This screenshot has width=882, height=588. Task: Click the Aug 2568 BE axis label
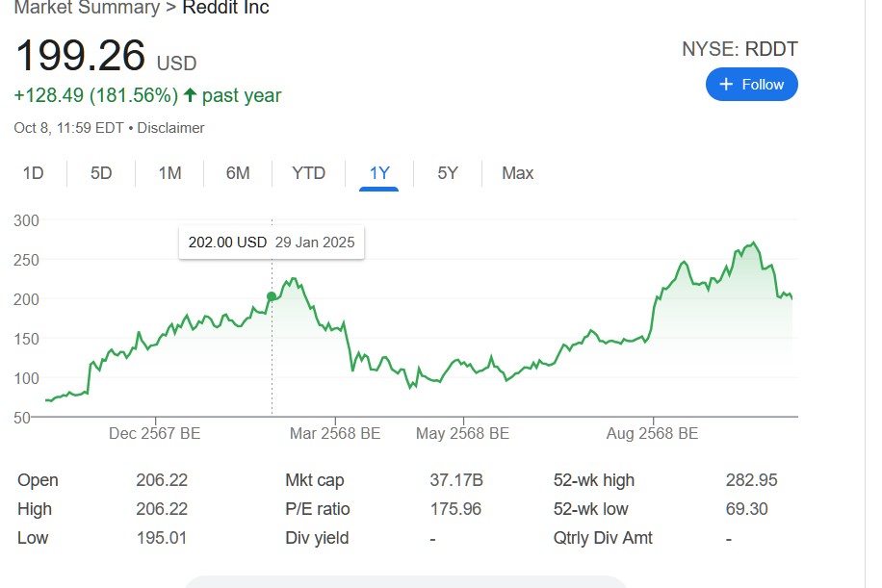pyautogui.click(x=653, y=433)
